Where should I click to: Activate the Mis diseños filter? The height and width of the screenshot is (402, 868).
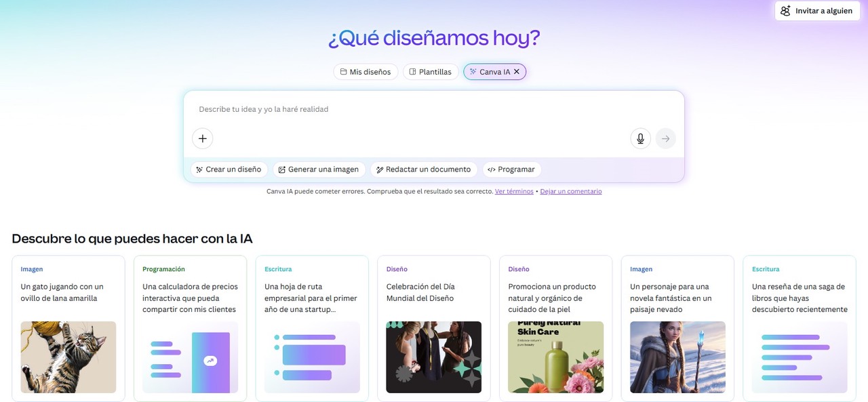[x=366, y=71]
